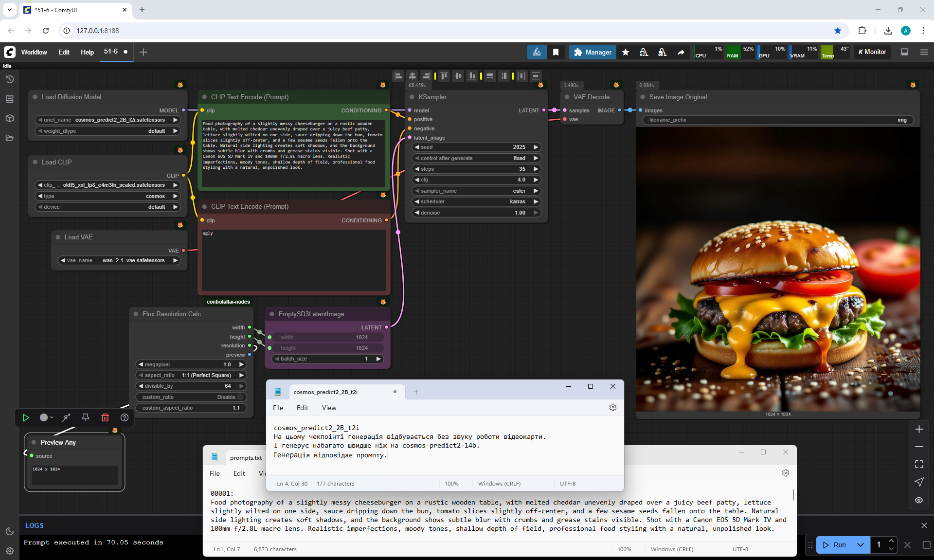Pin the selected Preview Any node
This screenshot has height=560, width=934.
point(85,417)
